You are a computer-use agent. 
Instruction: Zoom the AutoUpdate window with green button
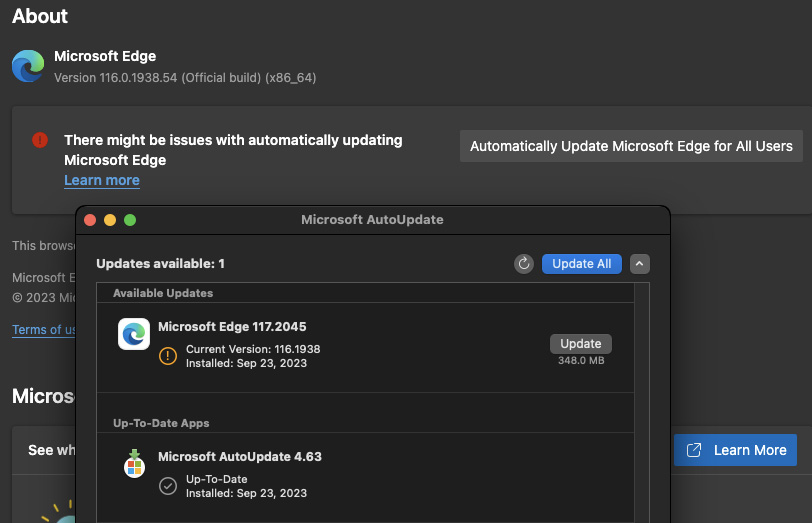point(130,220)
